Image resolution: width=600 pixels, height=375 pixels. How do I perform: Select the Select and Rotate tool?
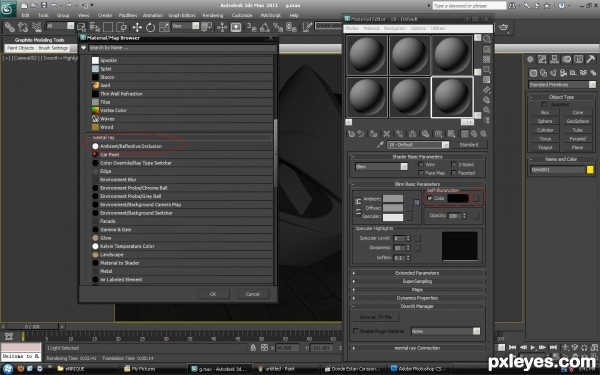(x=150, y=27)
